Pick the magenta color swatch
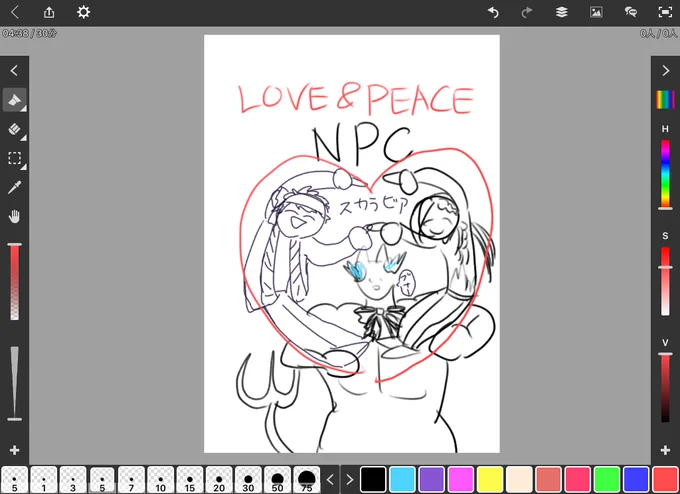This screenshot has height=494, width=680. tap(461, 480)
